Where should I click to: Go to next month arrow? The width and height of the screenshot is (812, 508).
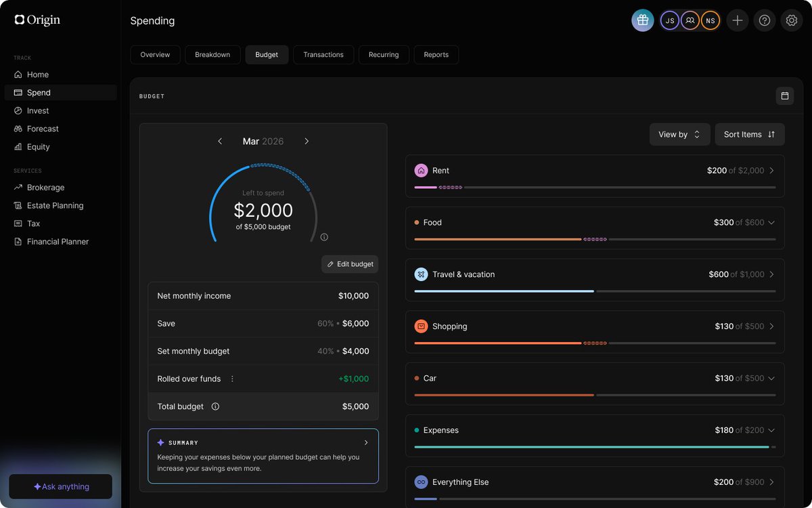307,142
